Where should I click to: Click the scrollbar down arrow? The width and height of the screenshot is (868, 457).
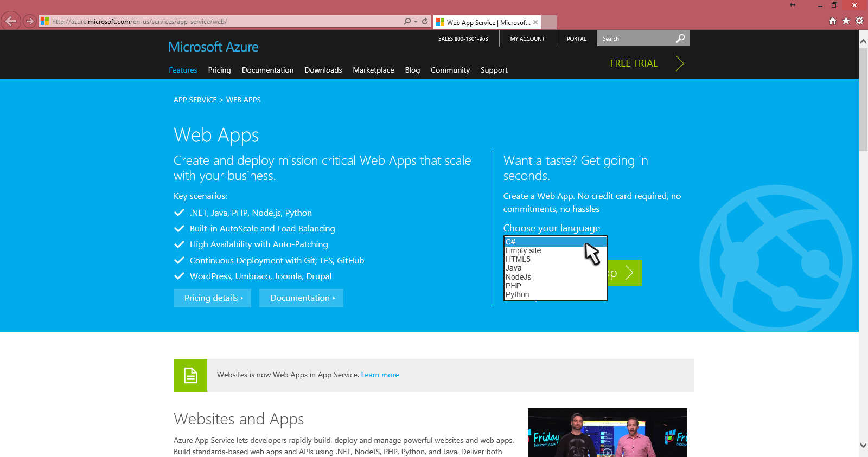863,445
